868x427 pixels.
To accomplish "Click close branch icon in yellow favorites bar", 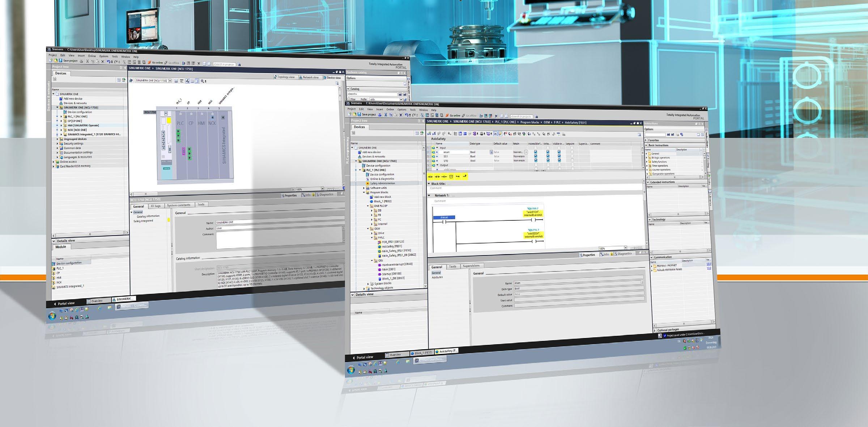I will [x=465, y=176].
